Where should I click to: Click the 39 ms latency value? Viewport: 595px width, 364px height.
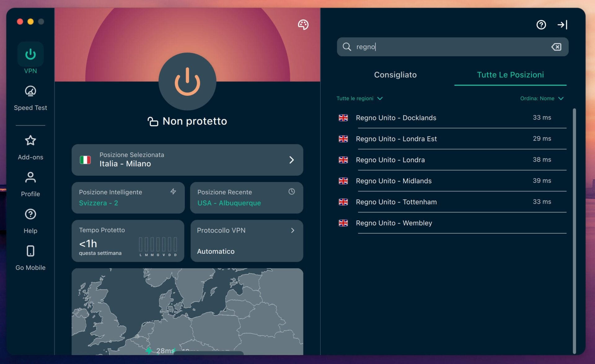point(542,180)
